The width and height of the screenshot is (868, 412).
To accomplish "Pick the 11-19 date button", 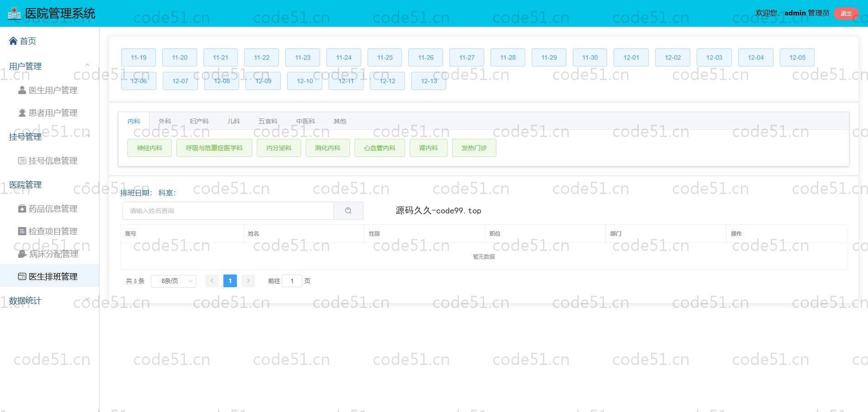I will 139,57.
